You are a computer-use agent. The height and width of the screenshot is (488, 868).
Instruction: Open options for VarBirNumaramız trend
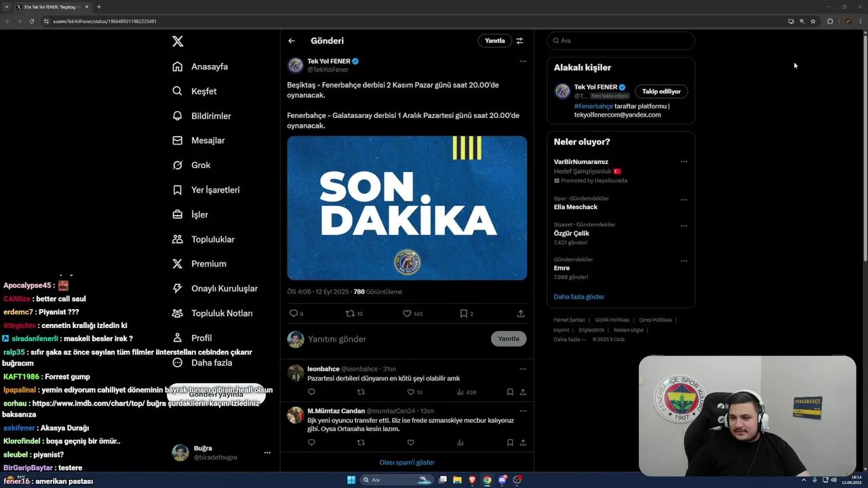pos(684,161)
